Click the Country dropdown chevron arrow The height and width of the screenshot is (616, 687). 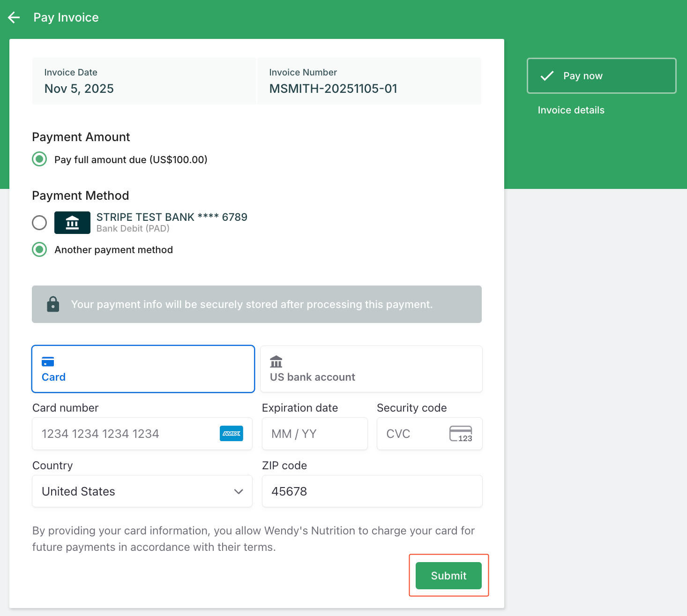pos(239,491)
